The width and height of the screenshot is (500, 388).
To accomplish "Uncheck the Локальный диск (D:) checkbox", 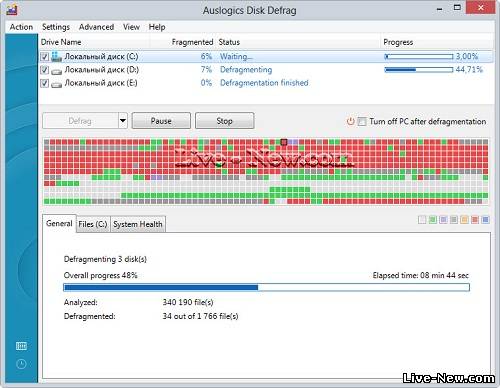I will tap(45, 70).
